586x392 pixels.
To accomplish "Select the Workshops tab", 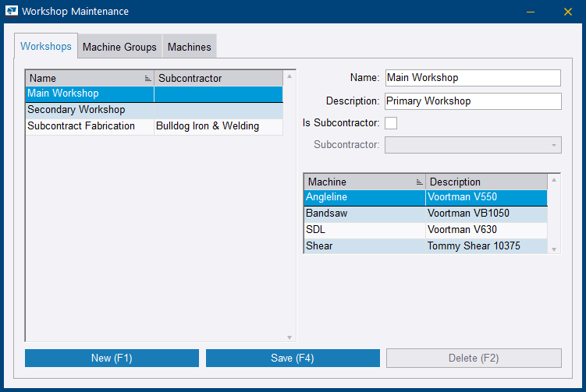I will tap(46, 46).
